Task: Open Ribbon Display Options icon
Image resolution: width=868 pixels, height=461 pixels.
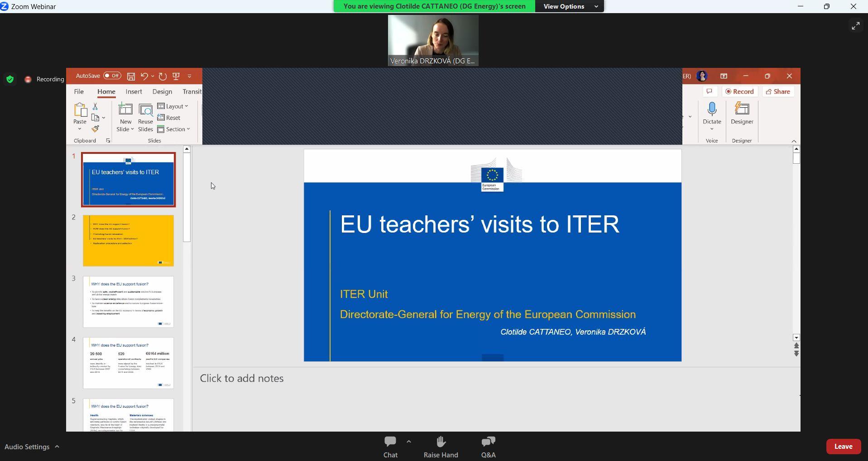Action: [724, 76]
